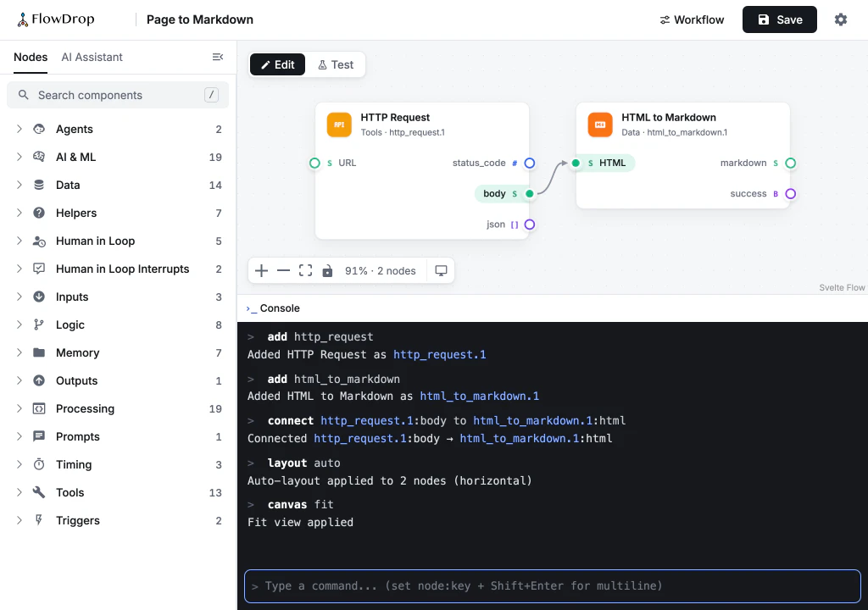Switch to the Nodes tab

[x=31, y=57]
